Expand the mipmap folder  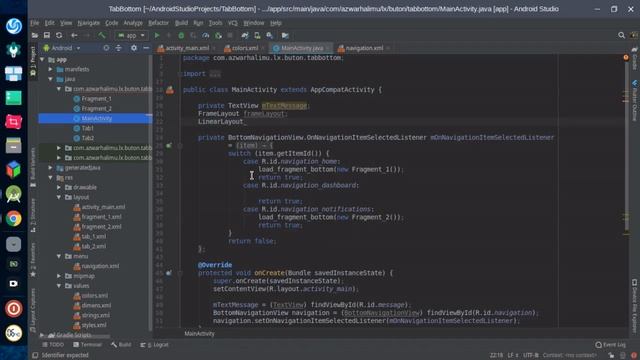tap(59, 276)
